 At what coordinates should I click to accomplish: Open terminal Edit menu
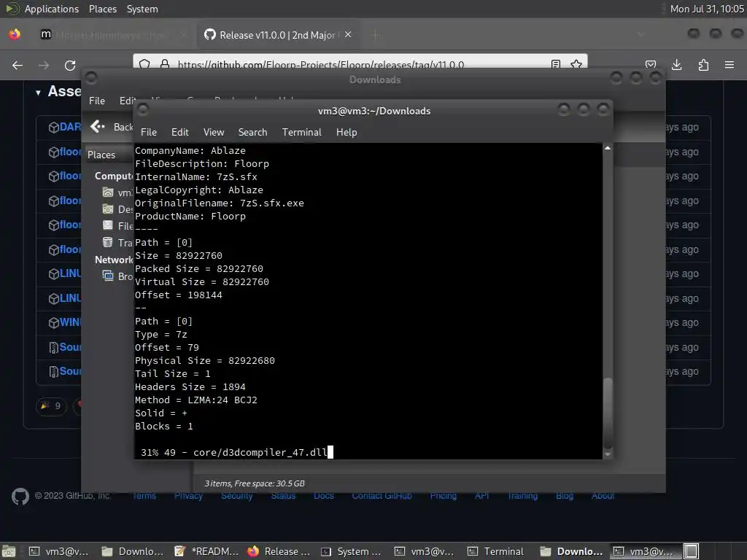pyautogui.click(x=179, y=133)
